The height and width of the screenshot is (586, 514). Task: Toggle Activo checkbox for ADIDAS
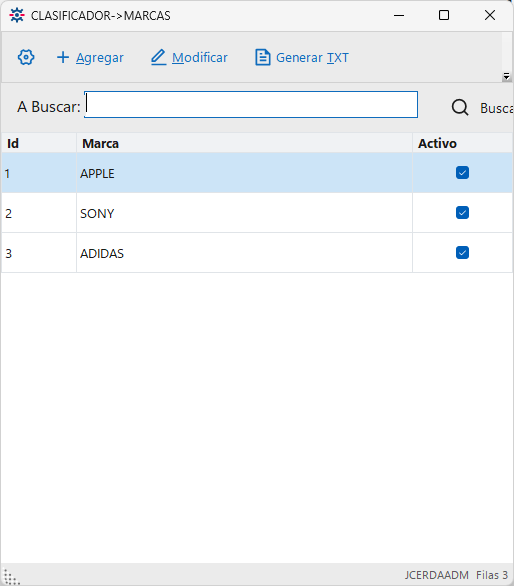click(x=462, y=253)
